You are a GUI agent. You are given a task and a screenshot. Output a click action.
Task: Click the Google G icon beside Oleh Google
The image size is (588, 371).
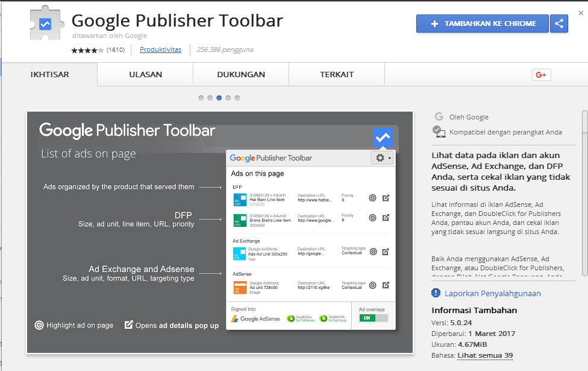pyautogui.click(x=439, y=117)
